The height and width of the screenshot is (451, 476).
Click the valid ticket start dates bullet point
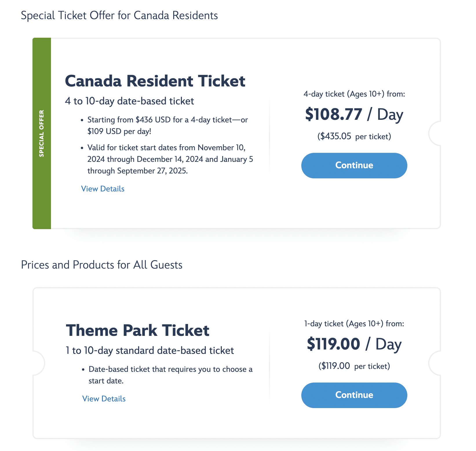click(x=170, y=159)
